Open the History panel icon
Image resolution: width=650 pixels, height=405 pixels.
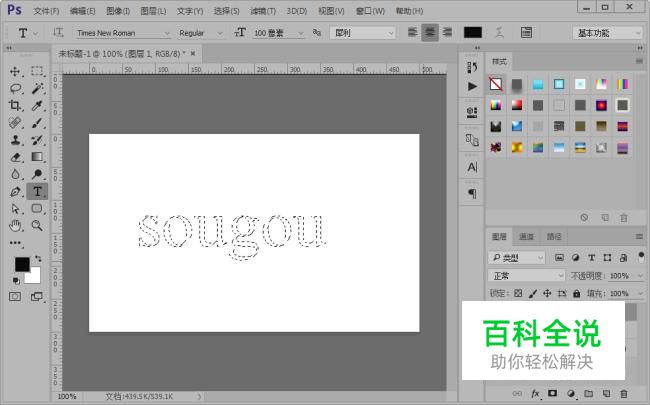472,67
